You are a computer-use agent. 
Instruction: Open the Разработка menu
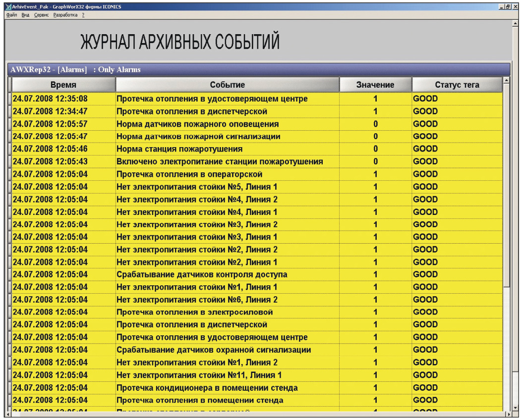[65, 15]
